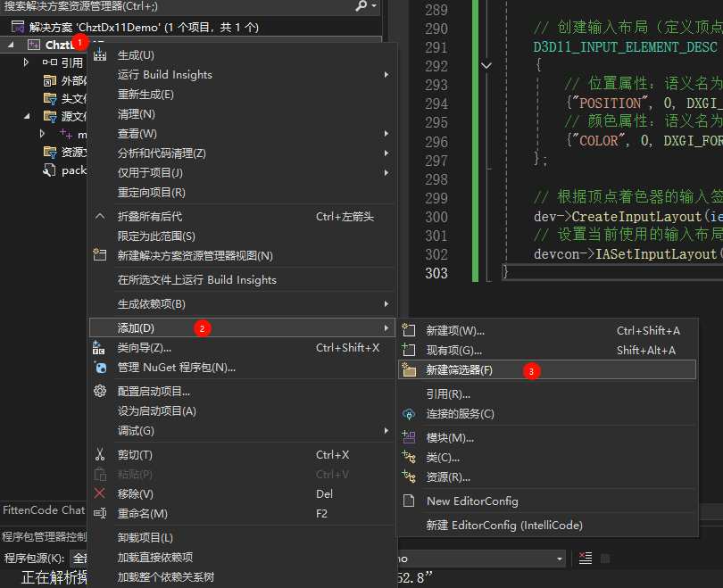Viewport: 723px width, 588px height.
Task: Click Remove (移除) with the red X icon
Action: click(x=135, y=493)
